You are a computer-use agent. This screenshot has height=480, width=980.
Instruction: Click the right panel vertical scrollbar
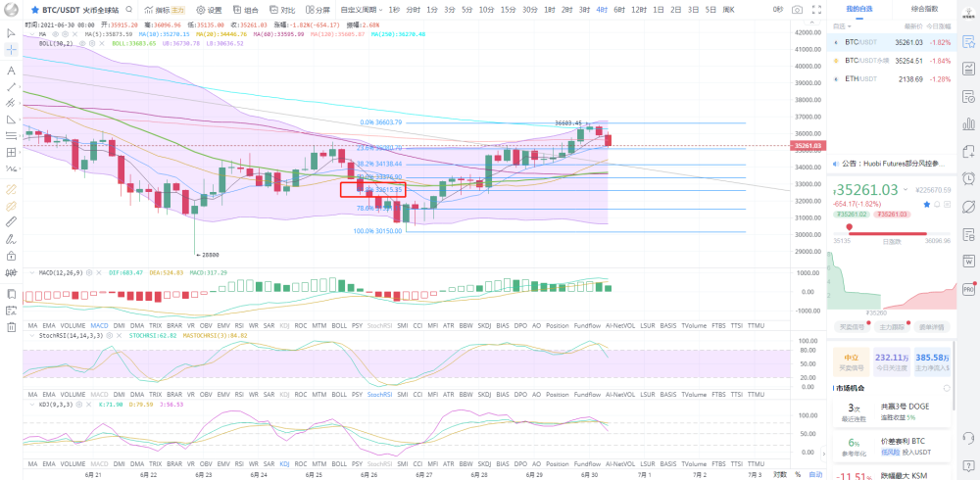954,375
